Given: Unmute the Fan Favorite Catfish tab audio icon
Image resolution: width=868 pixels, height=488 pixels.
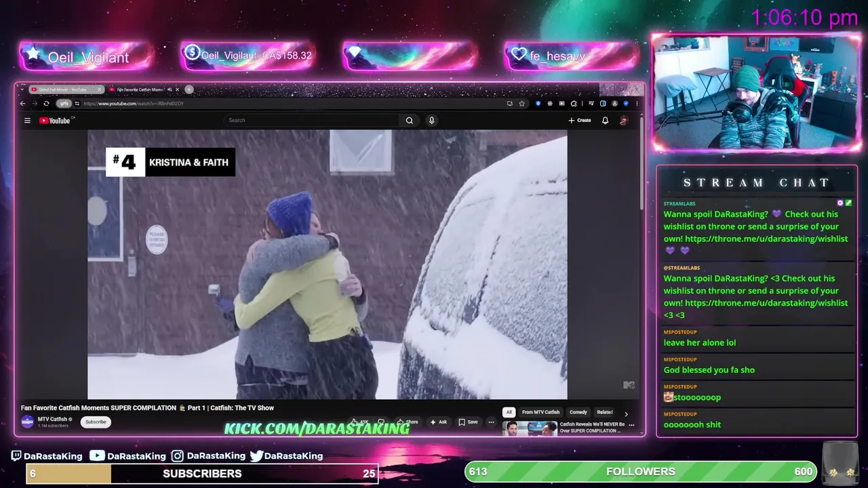Looking at the screenshot, I should click(x=170, y=89).
